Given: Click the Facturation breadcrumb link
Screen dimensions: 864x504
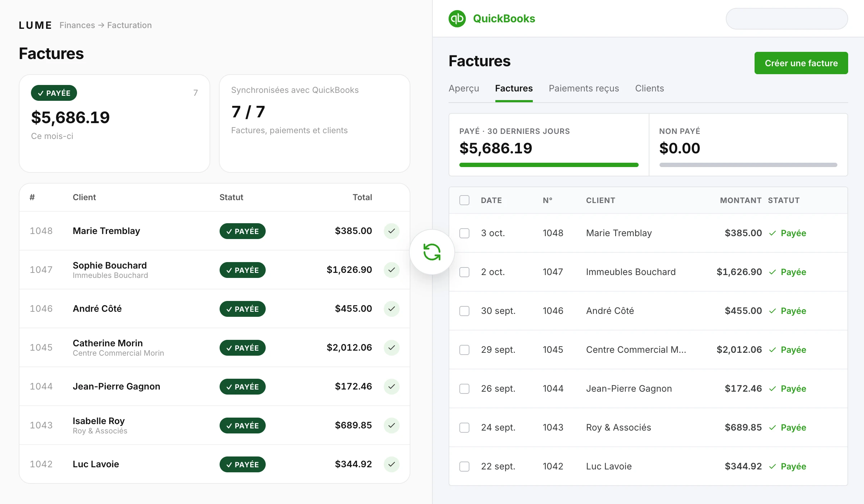Looking at the screenshot, I should [x=130, y=25].
